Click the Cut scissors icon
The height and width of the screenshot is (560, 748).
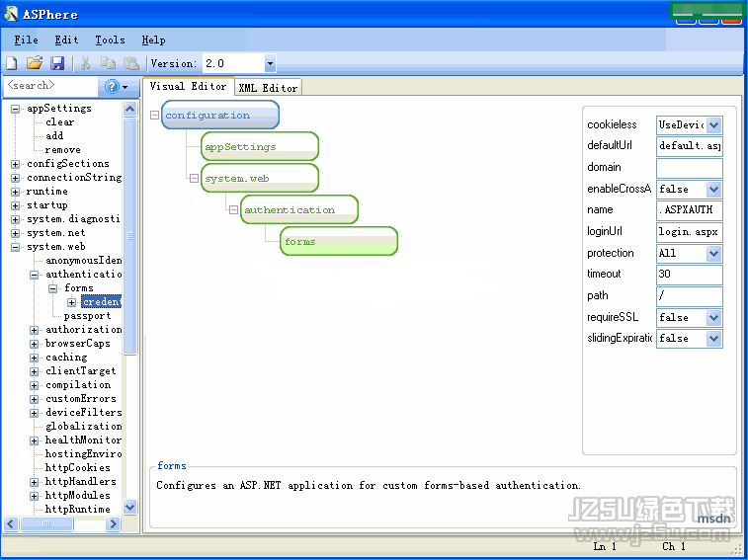[85, 63]
